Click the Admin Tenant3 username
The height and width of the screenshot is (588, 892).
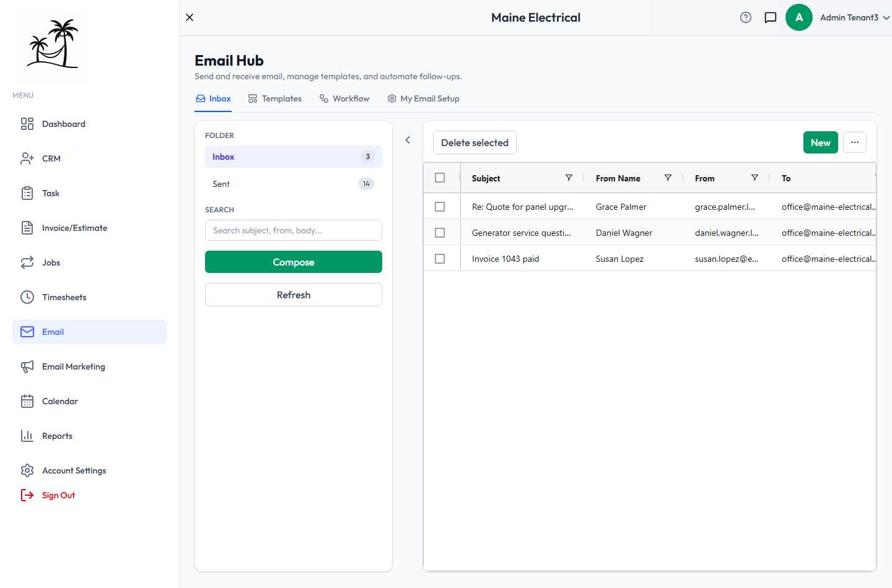[x=849, y=17]
